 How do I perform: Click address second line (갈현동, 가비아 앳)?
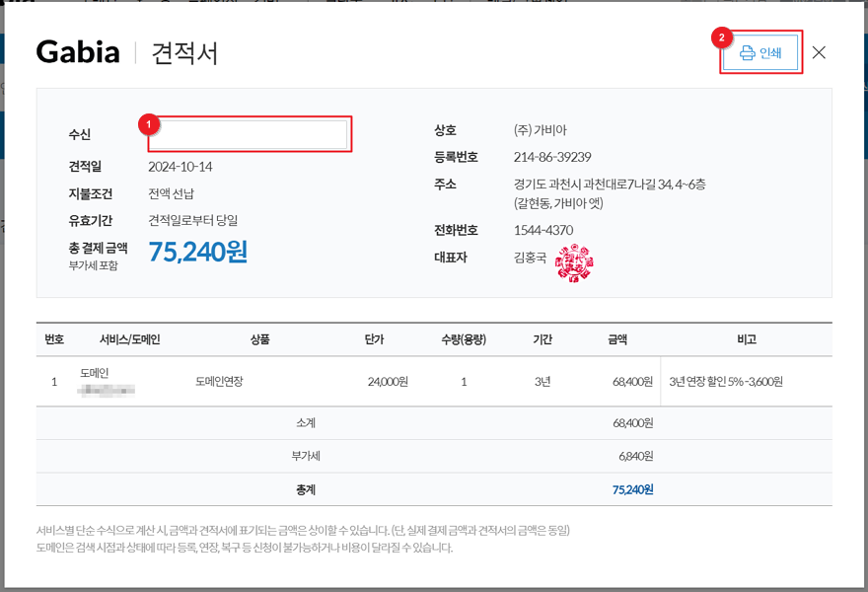pyautogui.click(x=558, y=203)
